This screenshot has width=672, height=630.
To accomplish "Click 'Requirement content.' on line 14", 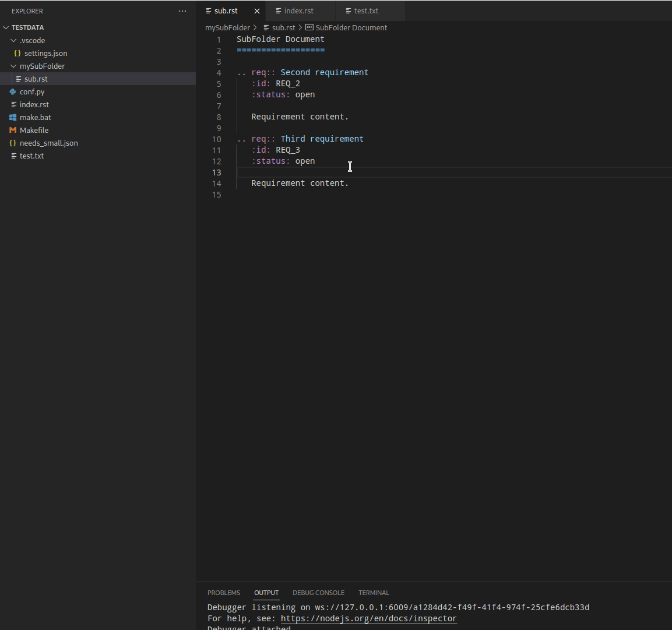I will (300, 183).
